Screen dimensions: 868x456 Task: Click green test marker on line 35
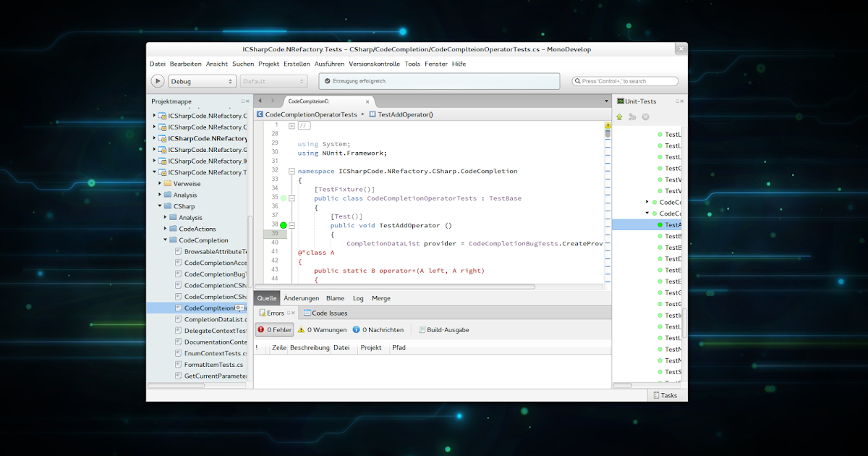pyautogui.click(x=284, y=198)
